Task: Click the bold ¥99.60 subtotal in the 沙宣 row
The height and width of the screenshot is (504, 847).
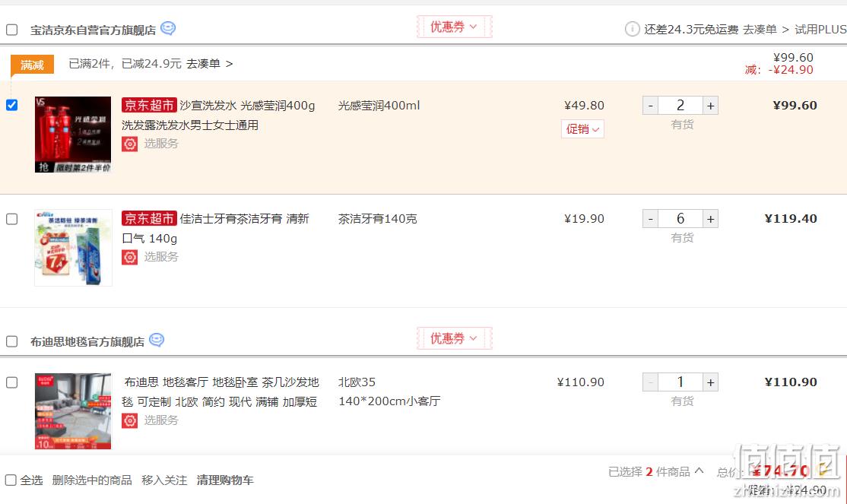Action: tap(795, 106)
